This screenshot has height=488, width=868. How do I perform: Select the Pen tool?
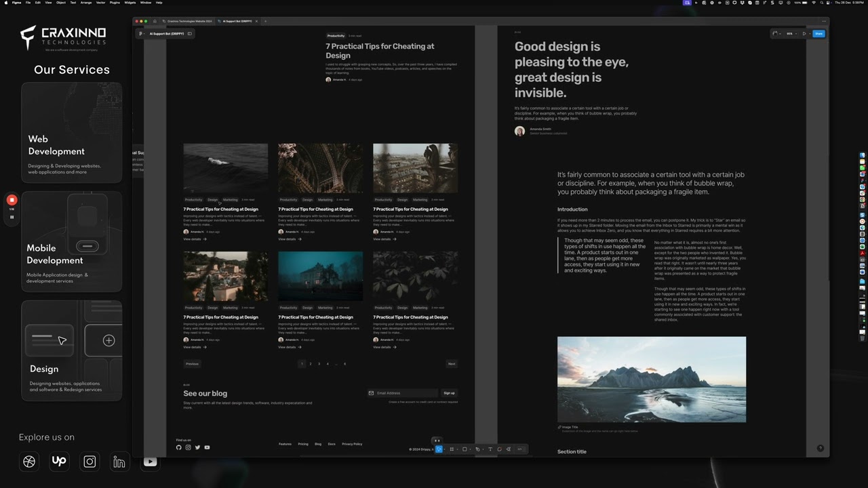pos(477,449)
